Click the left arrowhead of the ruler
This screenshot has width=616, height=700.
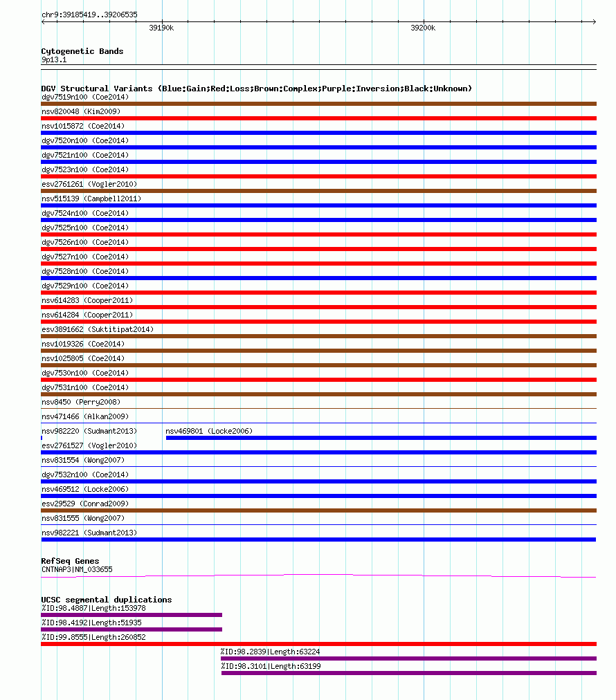[x=43, y=22]
